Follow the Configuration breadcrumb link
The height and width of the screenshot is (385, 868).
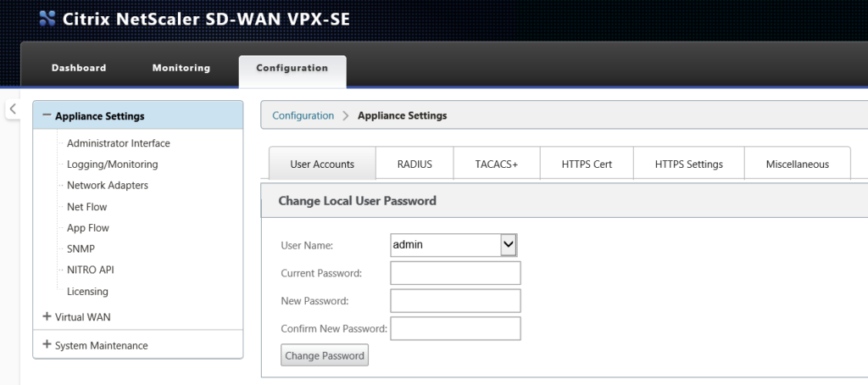(303, 116)
